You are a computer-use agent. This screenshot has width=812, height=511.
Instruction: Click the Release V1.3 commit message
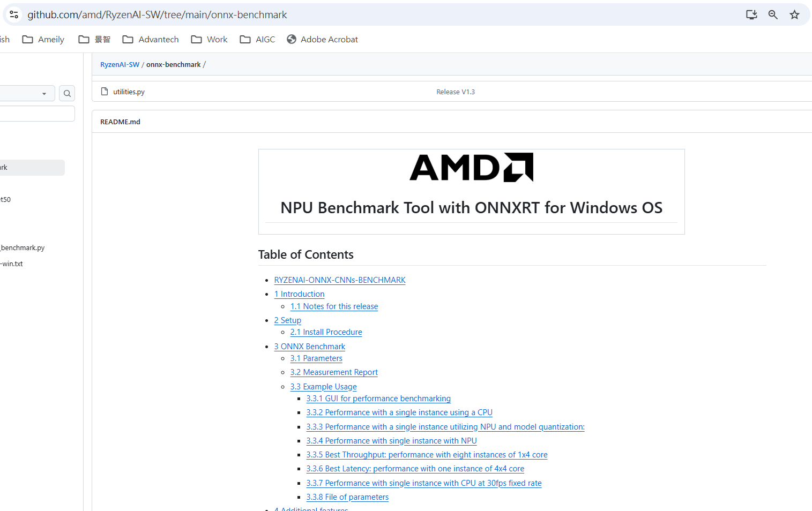[x=456, y=92]
